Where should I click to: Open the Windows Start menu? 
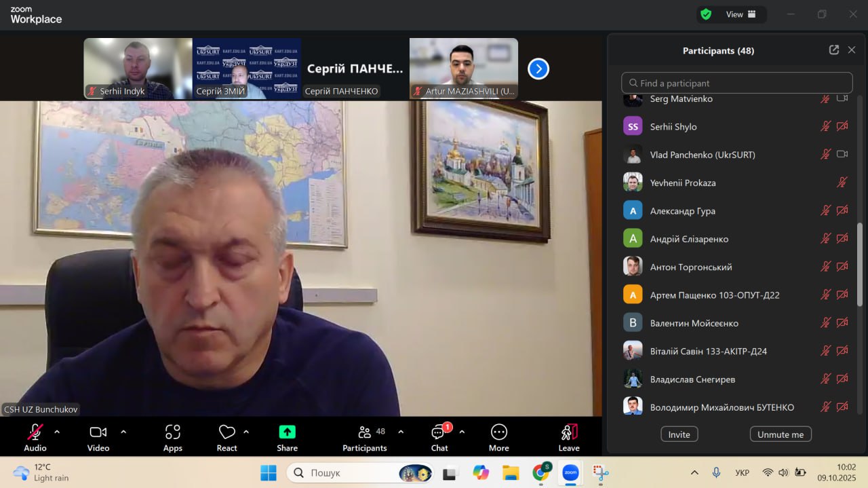[x=269, y=472]
